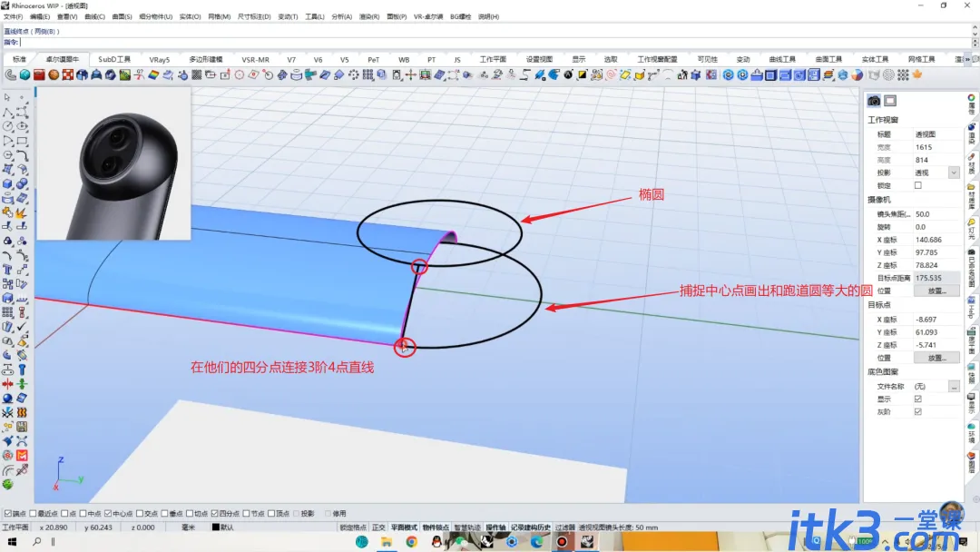Click the red box icon in top toolbar
This screenshot has width=980, height=552.
pyautogui.click(x=39, y=75)
